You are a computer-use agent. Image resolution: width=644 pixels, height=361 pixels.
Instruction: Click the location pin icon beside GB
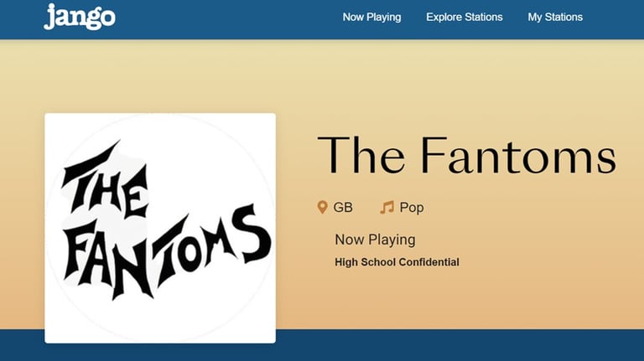pyautogui.click(x=322, y=207)
